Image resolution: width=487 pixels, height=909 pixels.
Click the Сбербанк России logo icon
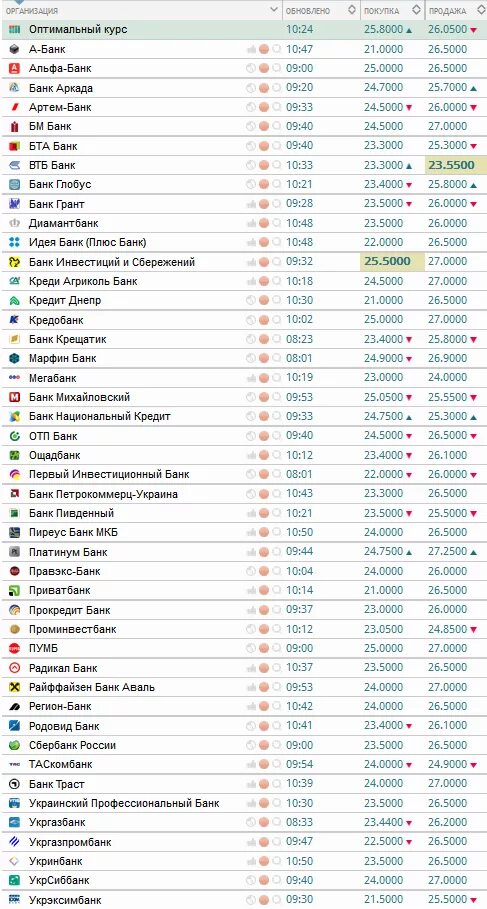[14, 745]
